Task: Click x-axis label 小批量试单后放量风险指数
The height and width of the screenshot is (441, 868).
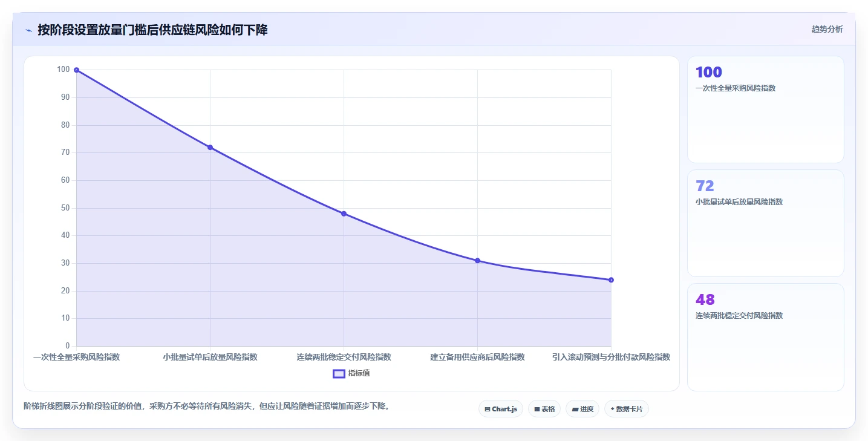Action: click(x=210, y=358)
